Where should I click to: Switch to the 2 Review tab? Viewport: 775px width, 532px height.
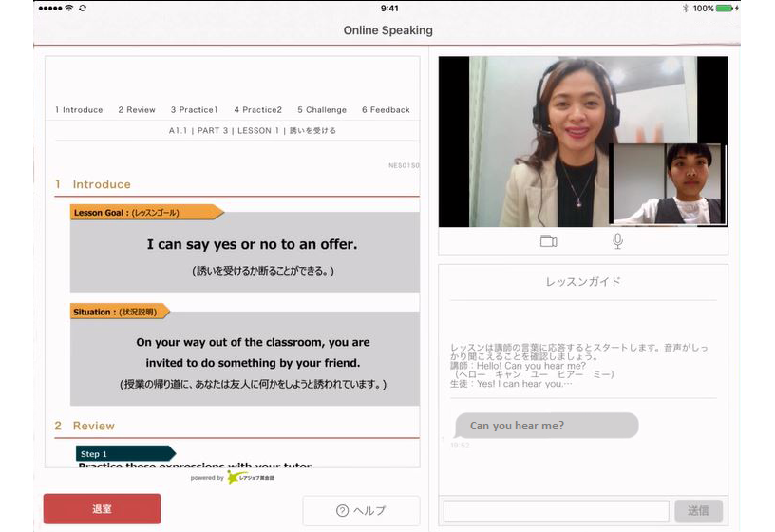pyautogui.click(x=137, y=110)
